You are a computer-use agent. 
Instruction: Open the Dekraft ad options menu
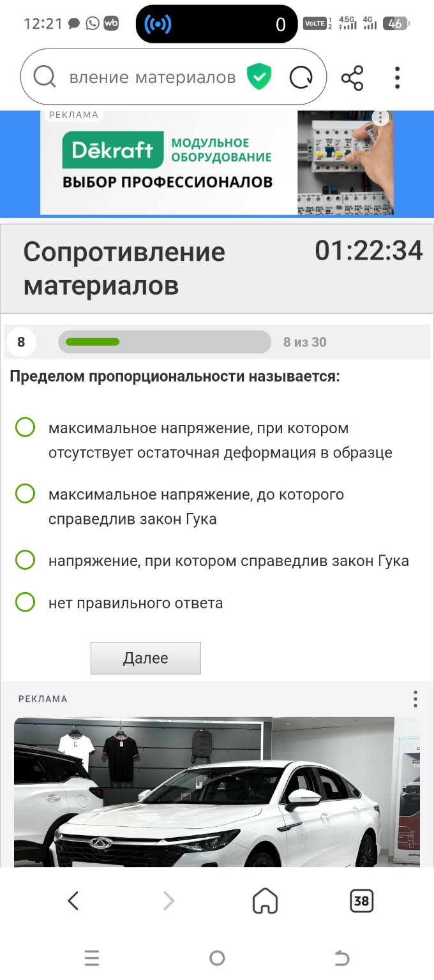(382, 118)
